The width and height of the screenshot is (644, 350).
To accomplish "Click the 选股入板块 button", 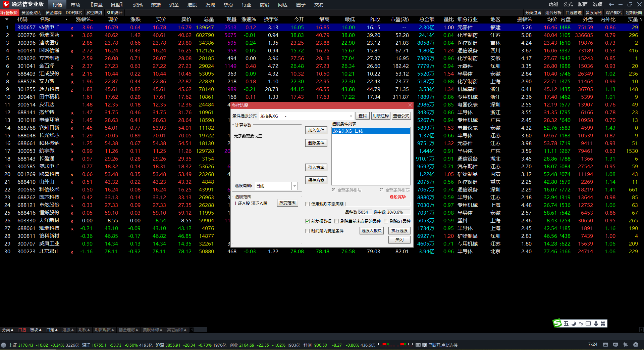I will pos(371,230).
